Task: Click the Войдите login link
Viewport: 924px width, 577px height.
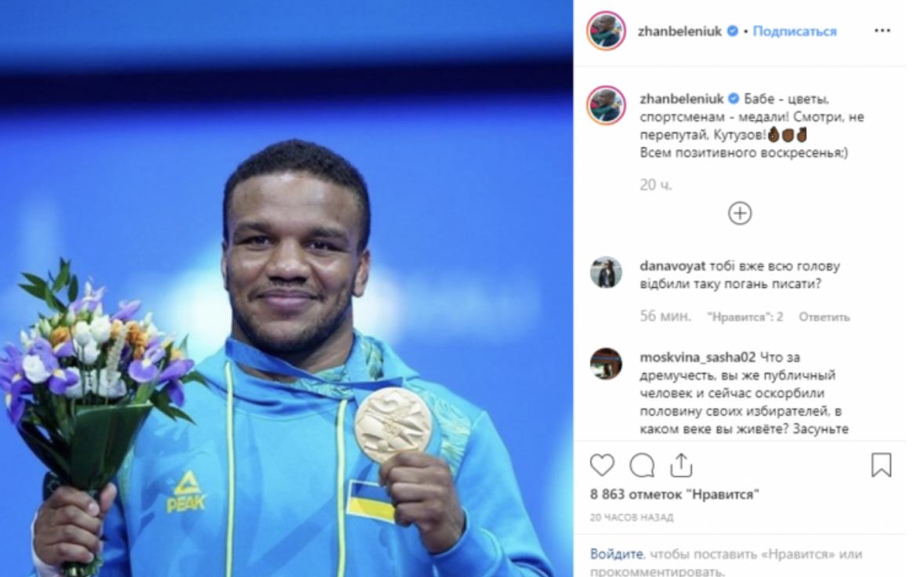Action: [x=617, y=554]
